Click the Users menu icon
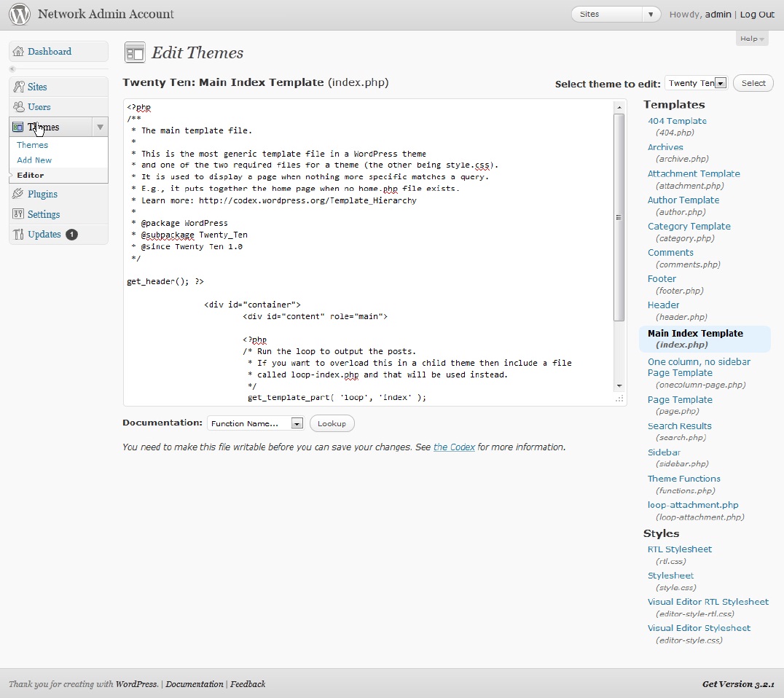The image size is (784, 698). 18,106
